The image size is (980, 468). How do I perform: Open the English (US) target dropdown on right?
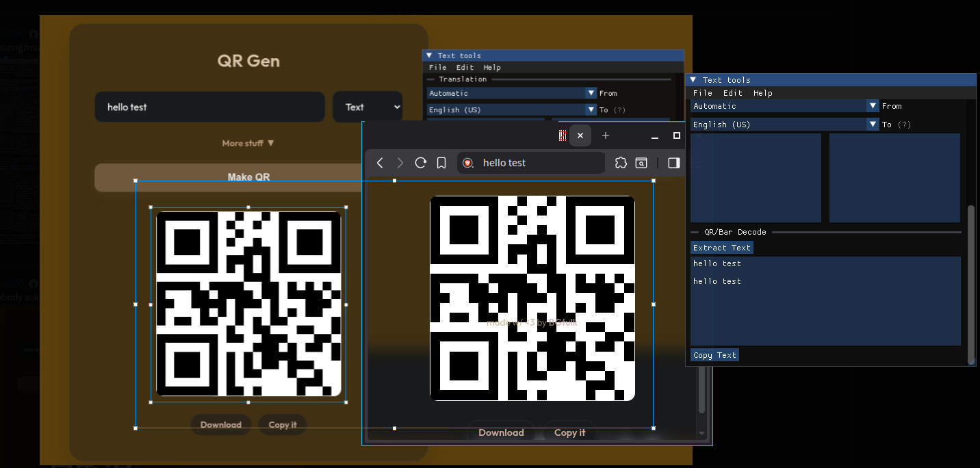coord(873,125)
